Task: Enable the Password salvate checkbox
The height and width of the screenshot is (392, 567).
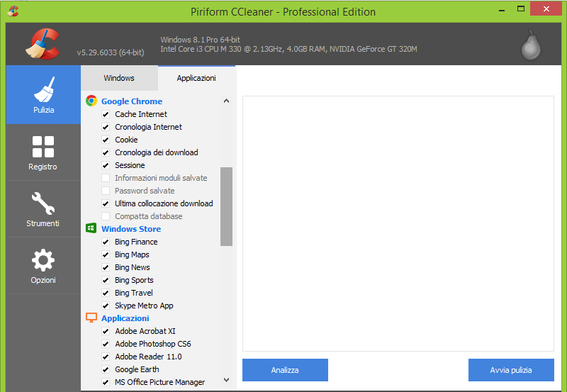Action: 106,191
